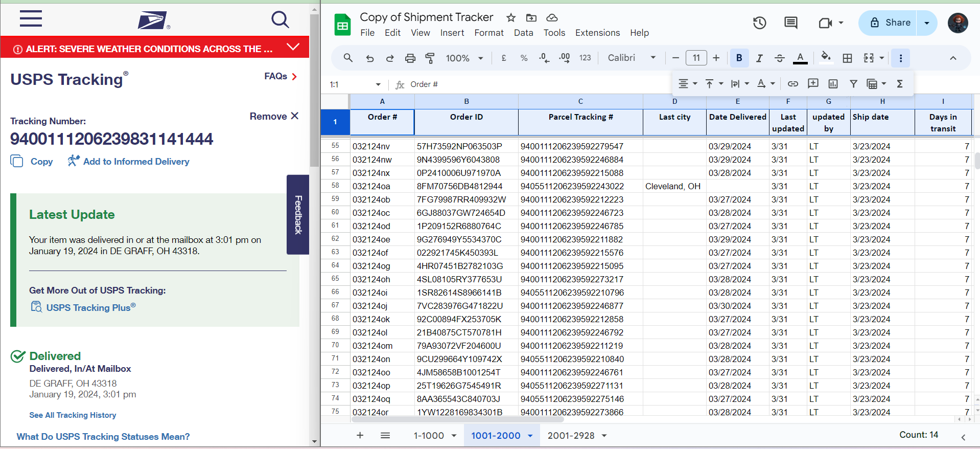This screenshot has height=449, width=980.
Task: Remove the tracking number
Action: (x=274, y=116)
